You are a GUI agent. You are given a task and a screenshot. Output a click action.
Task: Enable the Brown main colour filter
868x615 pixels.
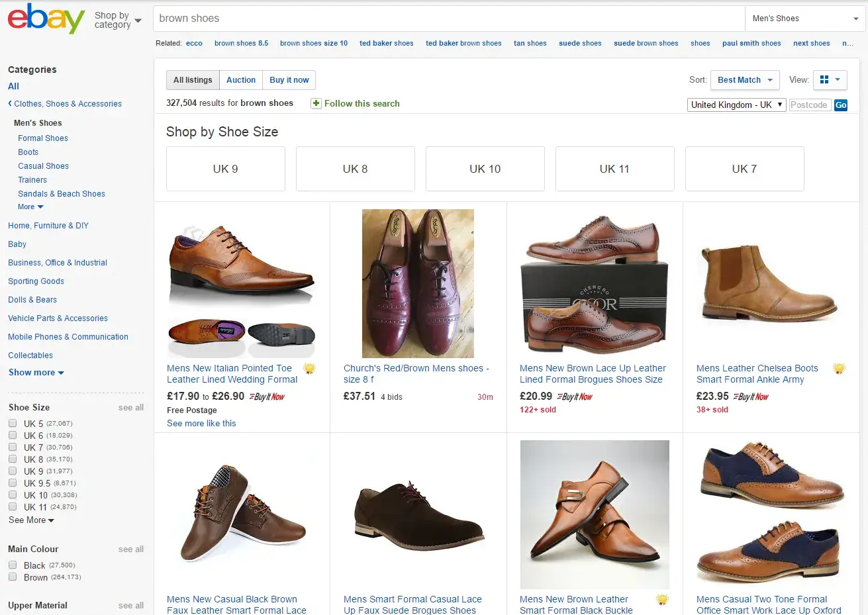point(13,577)
